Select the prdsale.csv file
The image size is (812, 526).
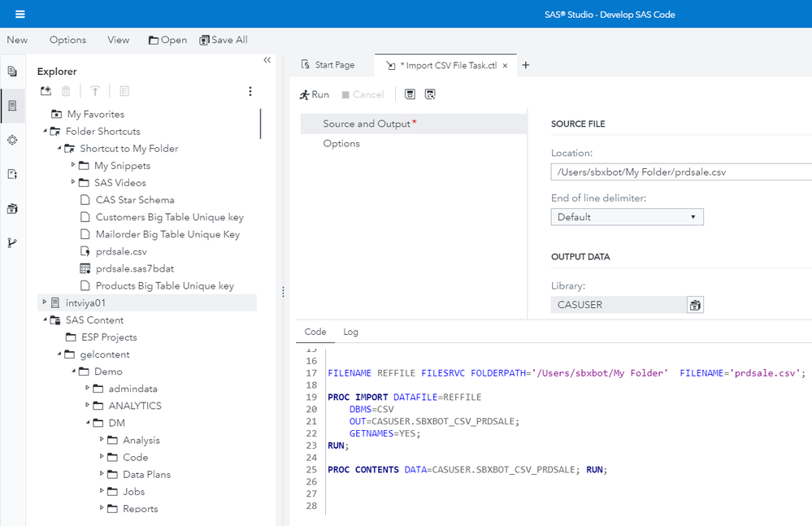click(x=121, y=251)
